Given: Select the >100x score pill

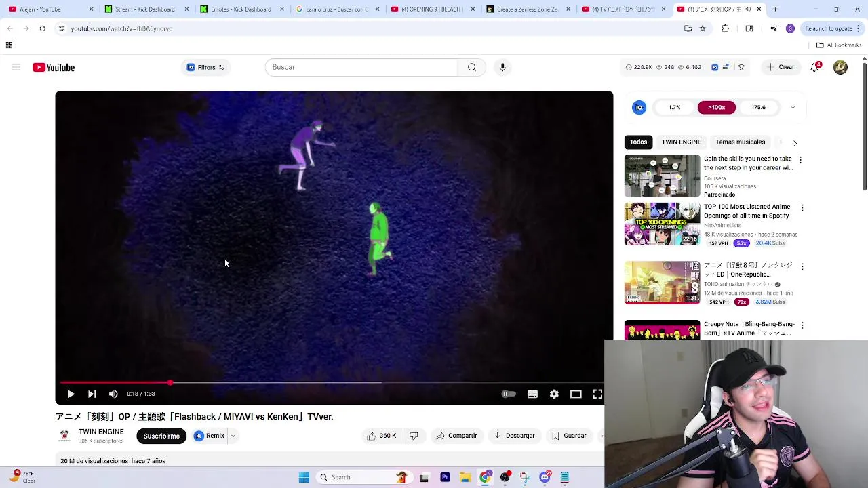Looking at the screenshot, I should (716, 107).
